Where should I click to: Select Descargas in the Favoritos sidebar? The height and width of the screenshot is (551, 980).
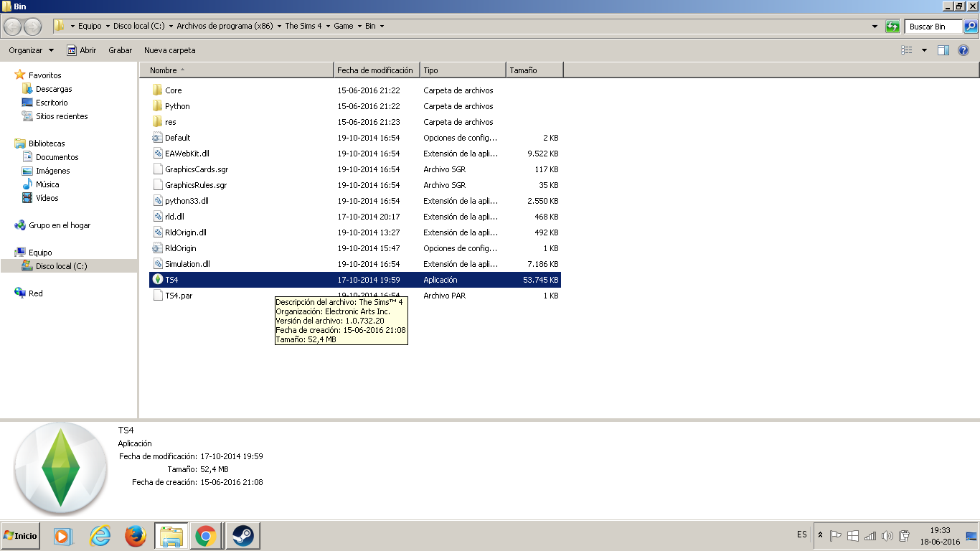(x=54, y=89)
